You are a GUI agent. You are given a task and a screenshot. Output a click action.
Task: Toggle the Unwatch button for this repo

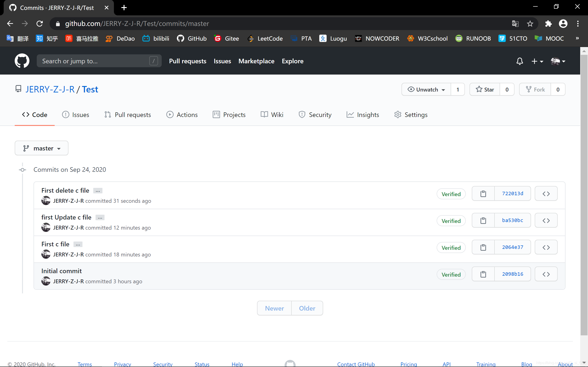tap(427, 89)
